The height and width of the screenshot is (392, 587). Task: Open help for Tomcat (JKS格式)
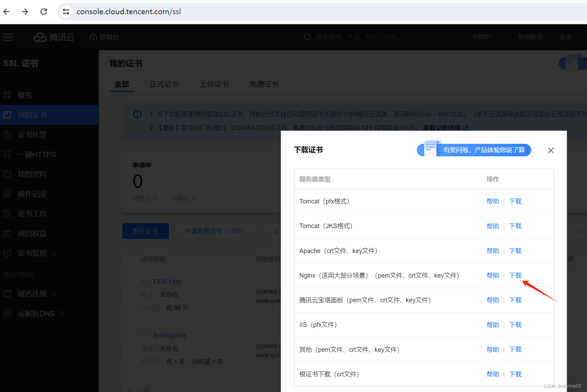tap(493, 226)
